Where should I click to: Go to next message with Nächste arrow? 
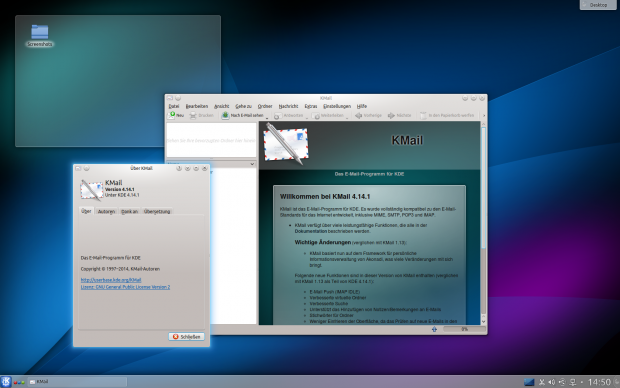pos(391,115)
